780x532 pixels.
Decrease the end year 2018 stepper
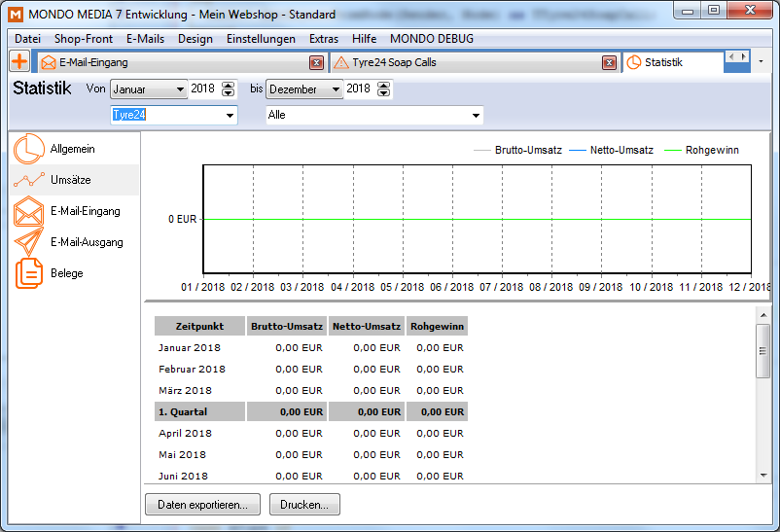click(x=384, y=93)
